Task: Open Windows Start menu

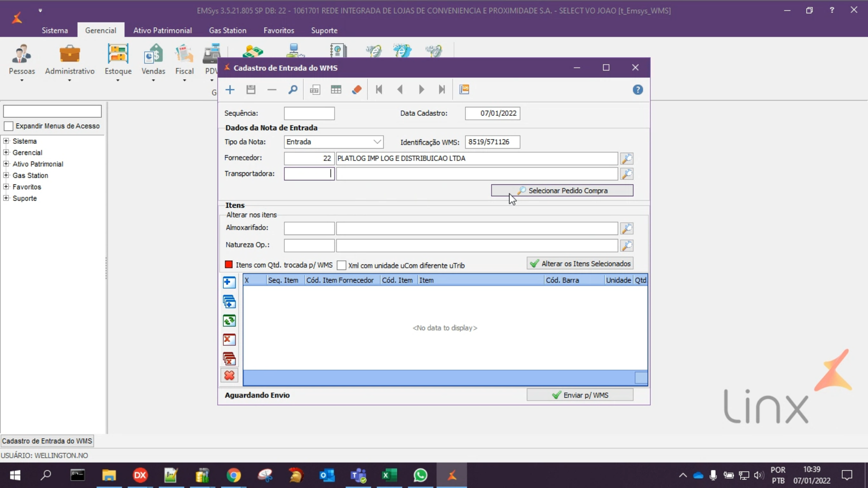Action: tap(15, 476)
